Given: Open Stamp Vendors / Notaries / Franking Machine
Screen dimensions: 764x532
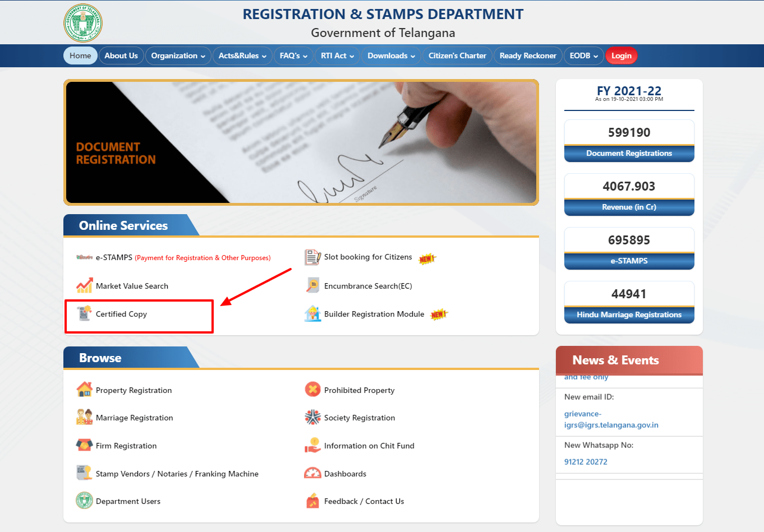Looking at the screenshot, I should 177,474.
